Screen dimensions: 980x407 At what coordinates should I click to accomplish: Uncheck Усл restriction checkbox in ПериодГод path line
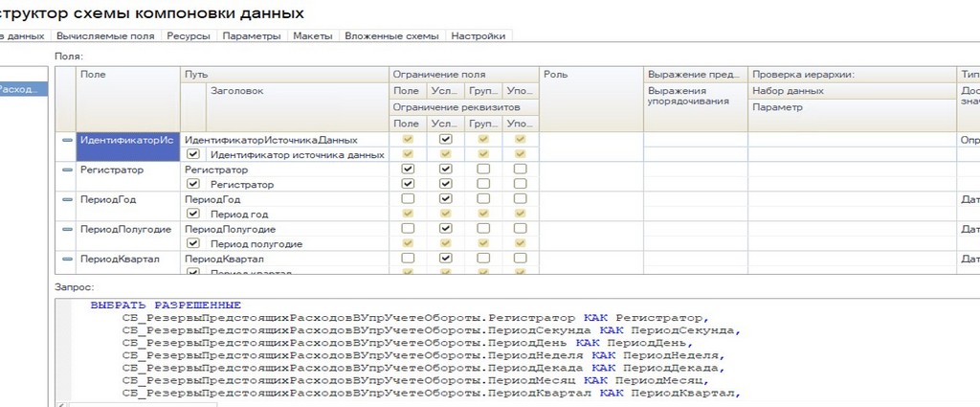click(x=445, y=199)
